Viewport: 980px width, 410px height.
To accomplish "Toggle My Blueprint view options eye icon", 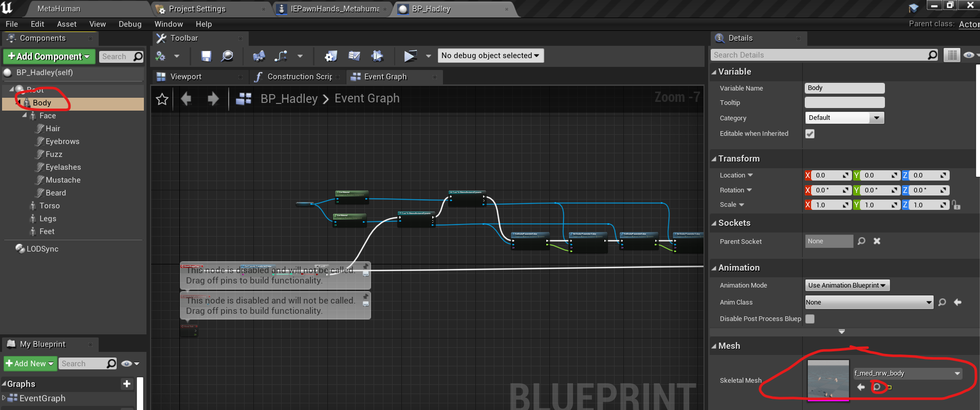I will 130,364.
